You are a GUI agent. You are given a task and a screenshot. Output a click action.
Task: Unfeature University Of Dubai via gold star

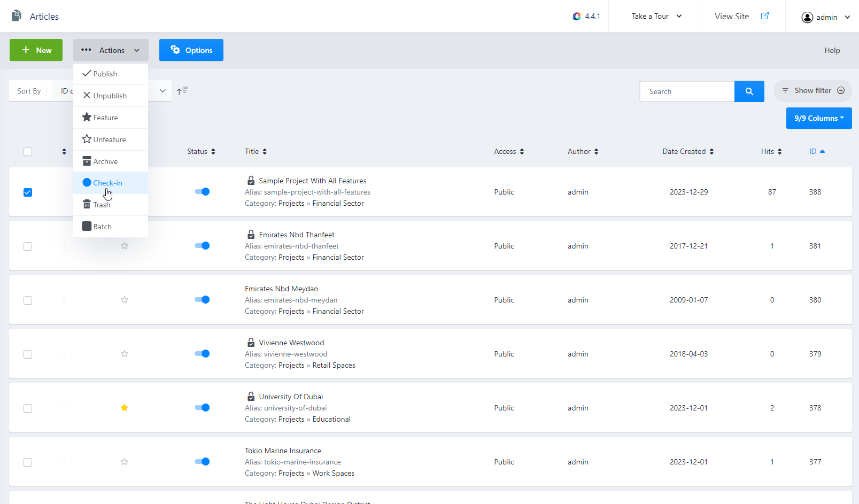(x=125, y=408)
